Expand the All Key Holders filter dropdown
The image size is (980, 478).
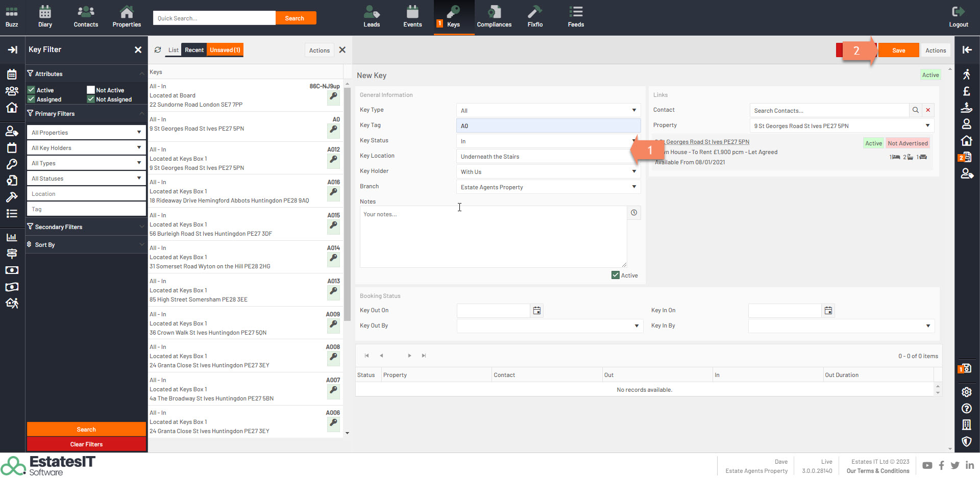pos(86,148)
